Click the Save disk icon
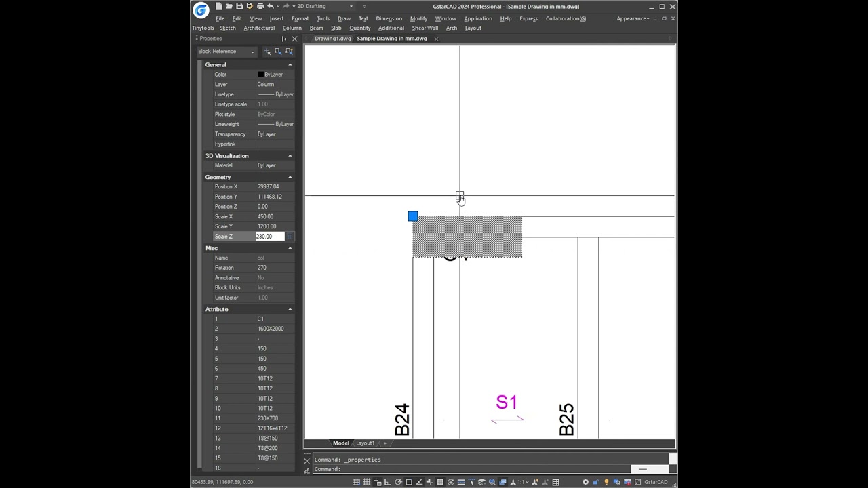Screen dimensions: 868x488 pos(239,6)
